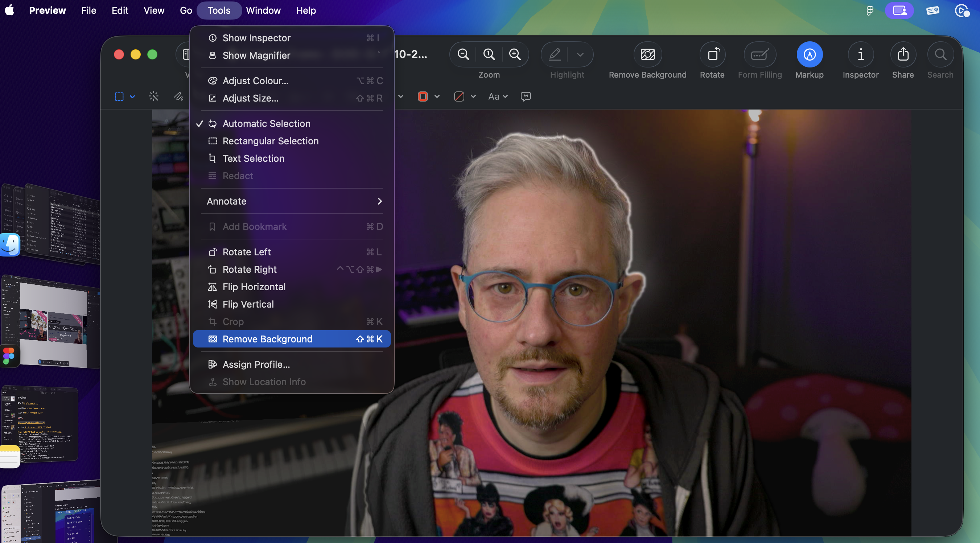Click the Share toolbar icon
The width and height of the screenshot is (980, 543).
[903, 54]
